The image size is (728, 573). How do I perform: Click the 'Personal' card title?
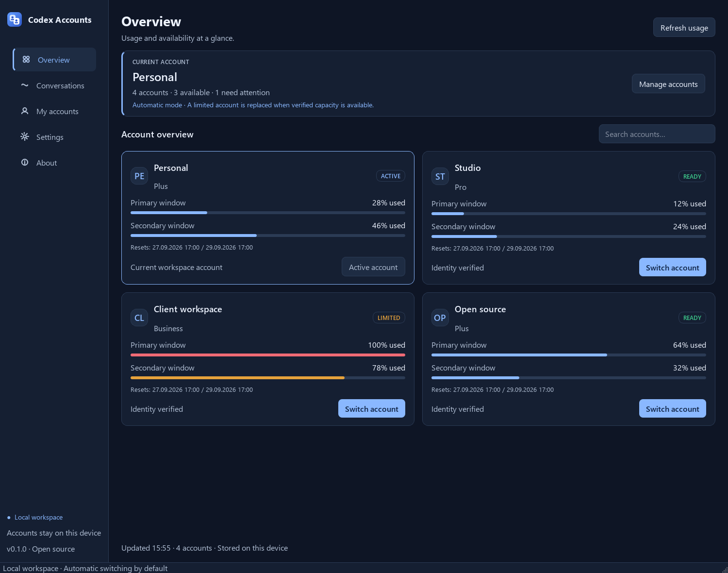[171, 168]
